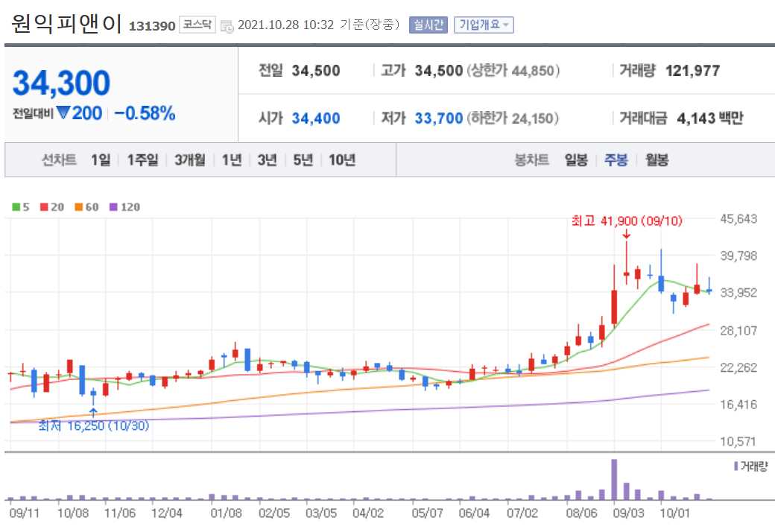Click the 상한가 44,850 text

(513, 71)
